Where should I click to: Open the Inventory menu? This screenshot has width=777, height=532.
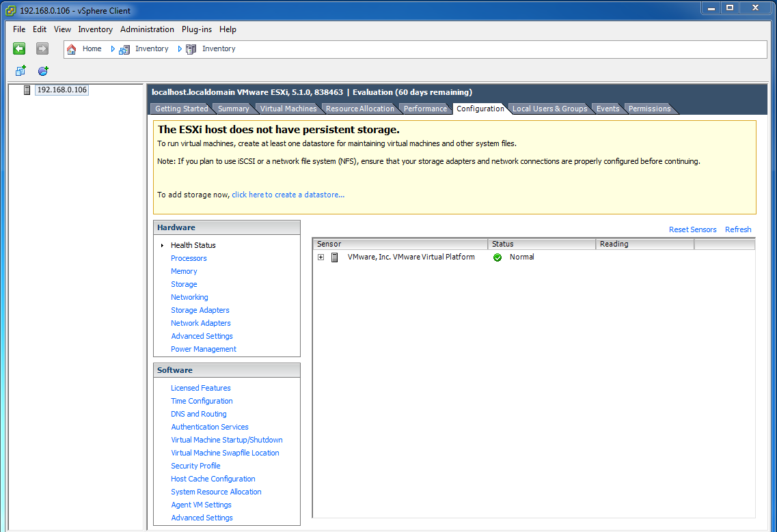point(96,29)
